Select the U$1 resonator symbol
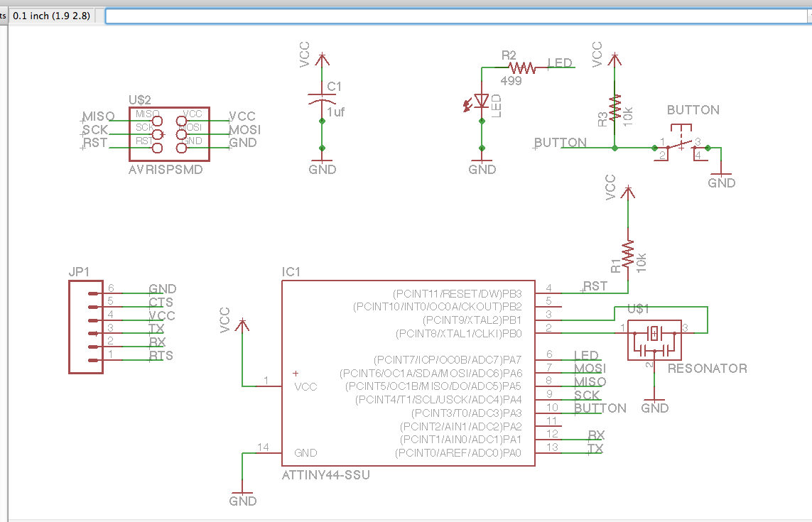812x522 pixels. coord(654,339)
